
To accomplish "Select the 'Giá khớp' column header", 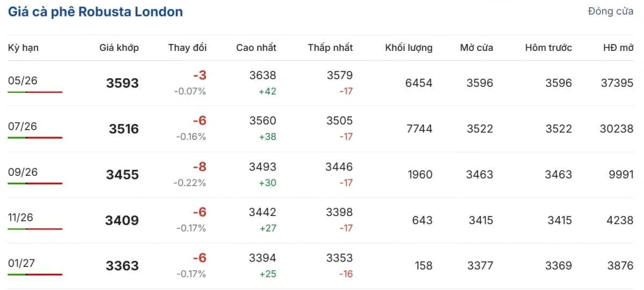I will 119,48.
